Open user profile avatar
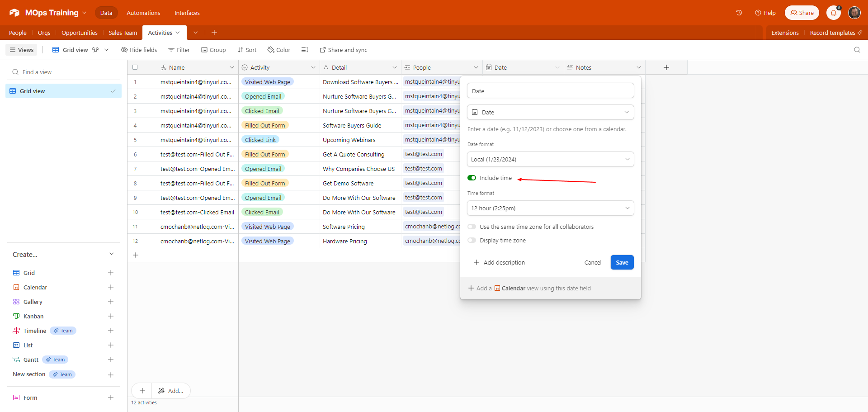Viewport: 868px width, 412px height. point(854,13)
